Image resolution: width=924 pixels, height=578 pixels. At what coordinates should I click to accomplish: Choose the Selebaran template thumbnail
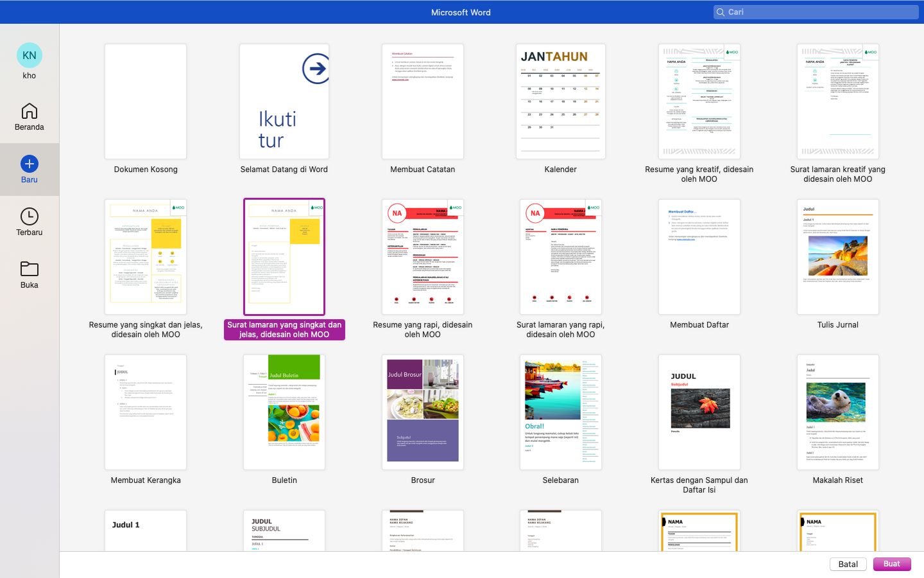[x=561, y=412]
